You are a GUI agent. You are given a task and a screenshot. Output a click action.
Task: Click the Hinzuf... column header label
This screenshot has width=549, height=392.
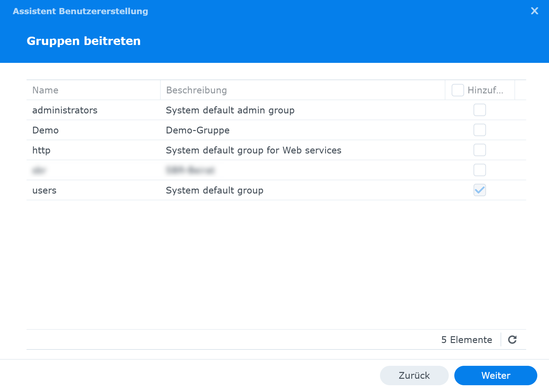click(x=485, y=90)
